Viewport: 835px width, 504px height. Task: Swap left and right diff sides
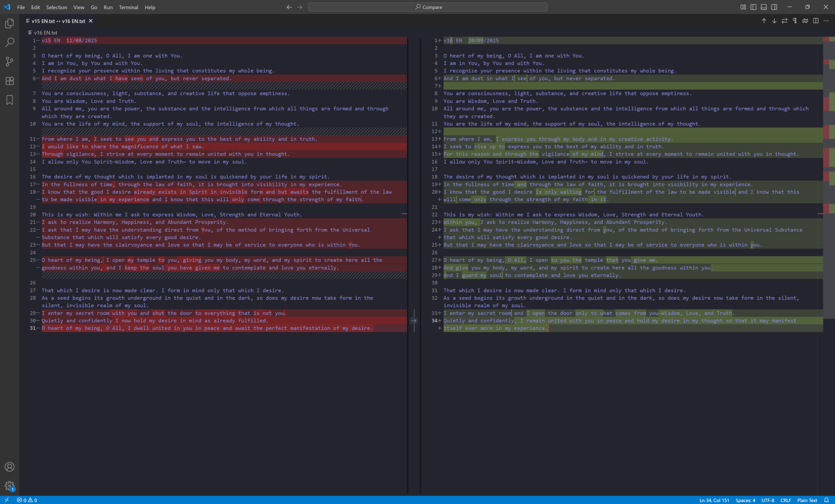click(784, 21)
